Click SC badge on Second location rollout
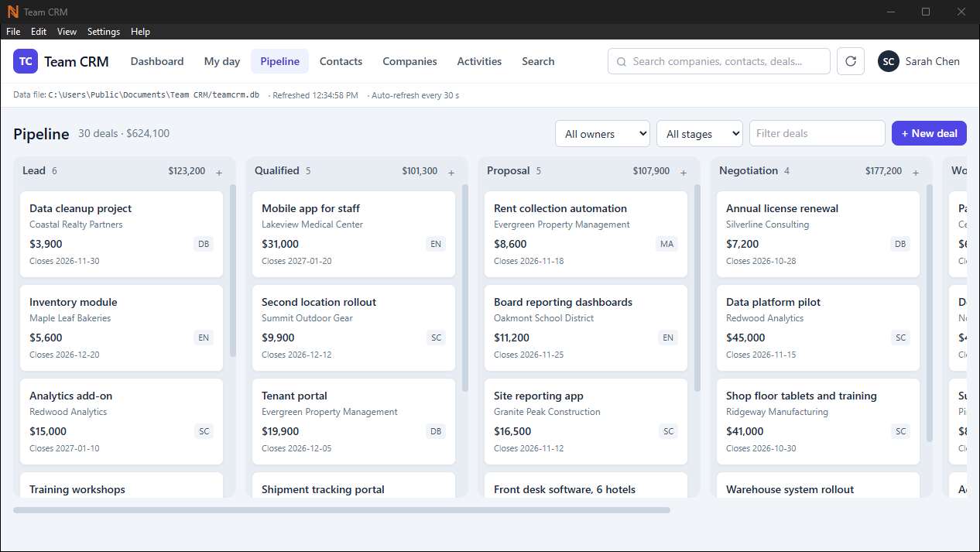Image resolution: width=980 pixels, height=552 pixels. [x=436, y=338]
